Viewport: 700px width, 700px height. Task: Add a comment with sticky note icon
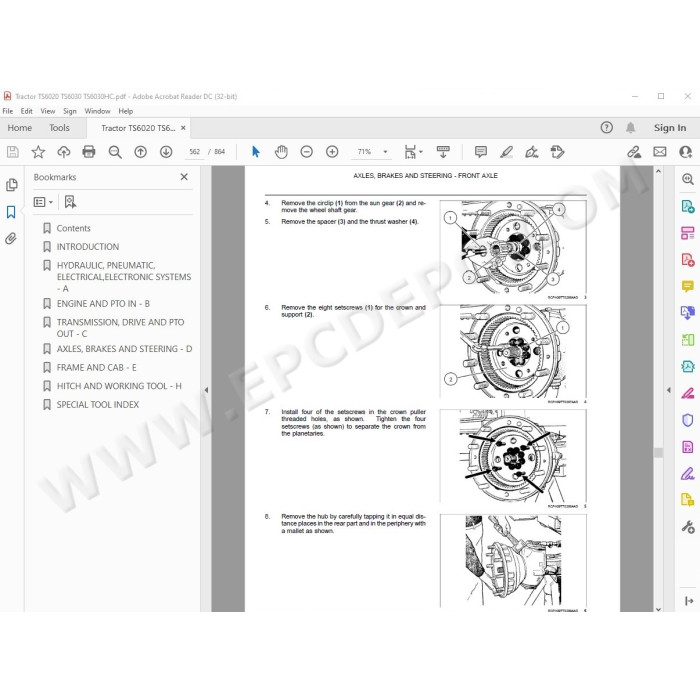coord(481,152)
